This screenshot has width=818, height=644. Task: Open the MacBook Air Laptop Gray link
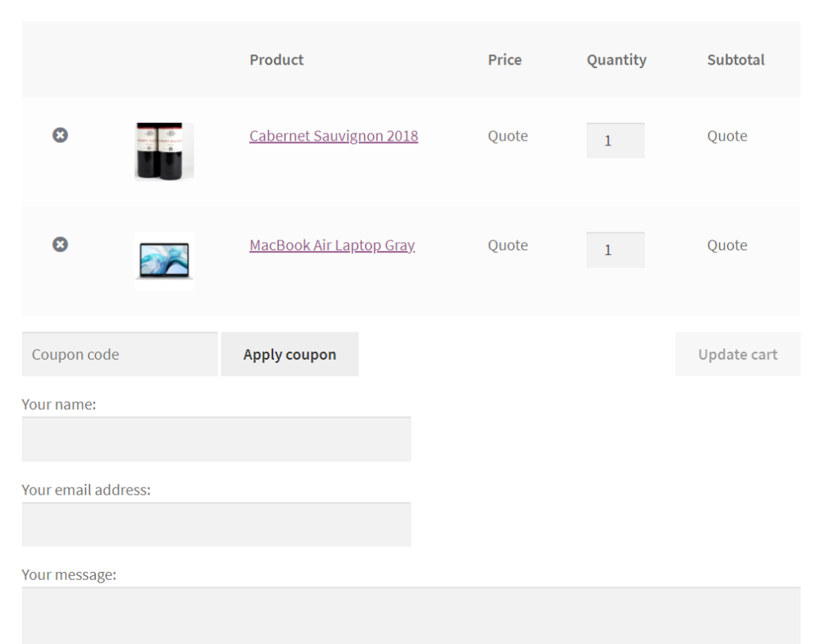click(332, 244)
